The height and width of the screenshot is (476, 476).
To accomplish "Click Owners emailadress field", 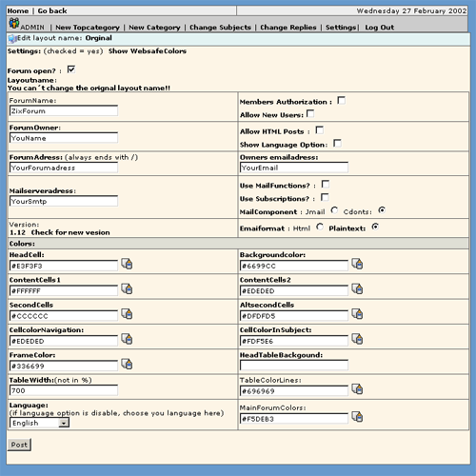I will coord(294,168).
